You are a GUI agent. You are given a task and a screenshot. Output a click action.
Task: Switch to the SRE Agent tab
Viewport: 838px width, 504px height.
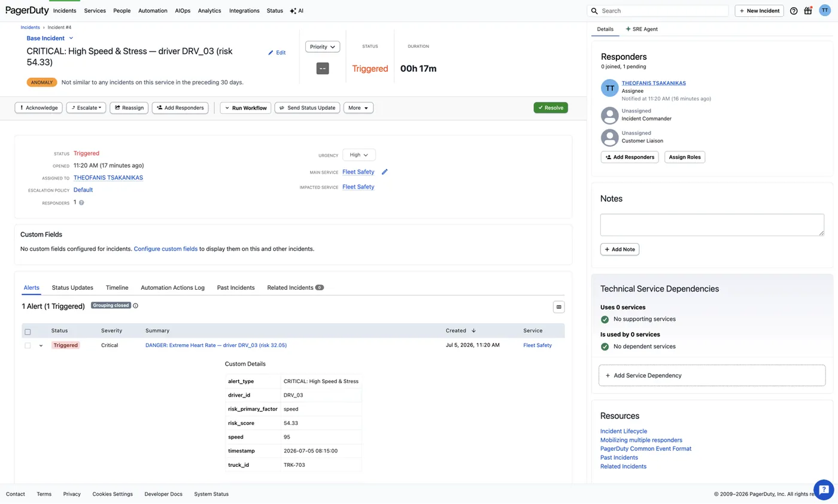coord(642,29)
